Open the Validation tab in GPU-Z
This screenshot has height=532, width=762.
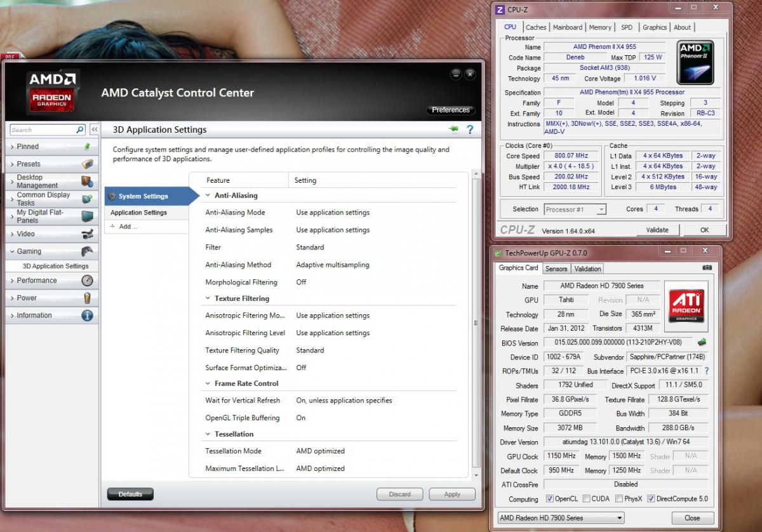[x=587, y=269]
